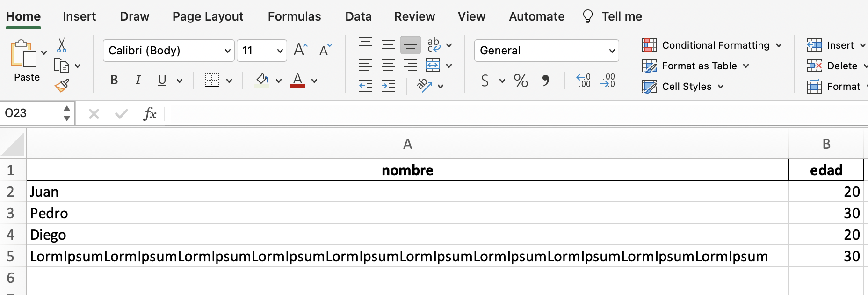Toggle center horizontal alignment
Screen dimensions: 868x295
(388, 65)
